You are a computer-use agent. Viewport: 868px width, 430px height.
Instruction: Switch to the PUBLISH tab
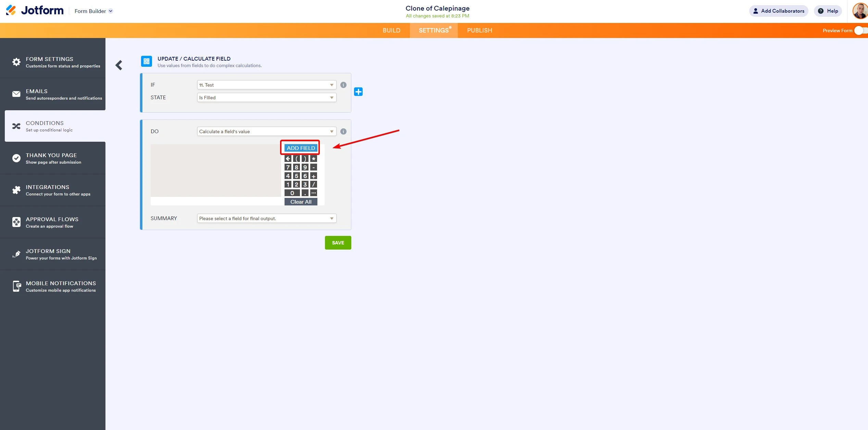[x=479, y=30]
